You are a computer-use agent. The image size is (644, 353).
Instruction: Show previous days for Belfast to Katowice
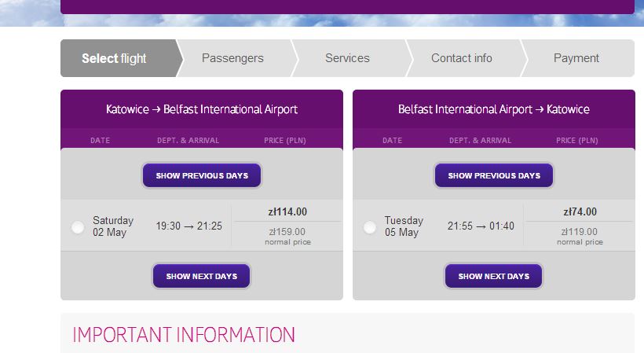(x=494, y=175)
